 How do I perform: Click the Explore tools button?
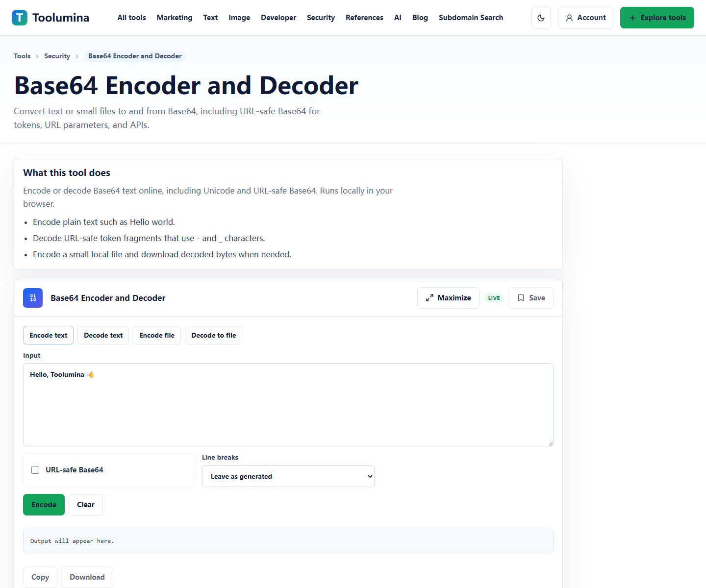click(657, 18)
